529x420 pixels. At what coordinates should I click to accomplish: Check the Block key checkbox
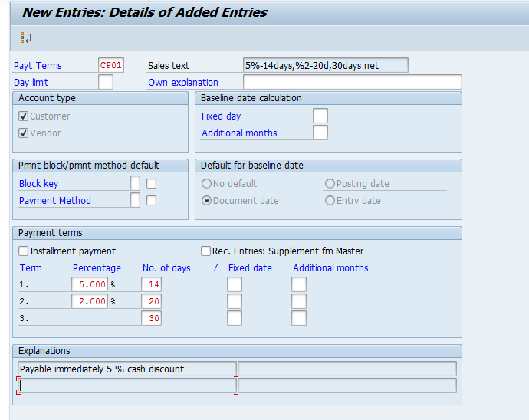[152, 183]
